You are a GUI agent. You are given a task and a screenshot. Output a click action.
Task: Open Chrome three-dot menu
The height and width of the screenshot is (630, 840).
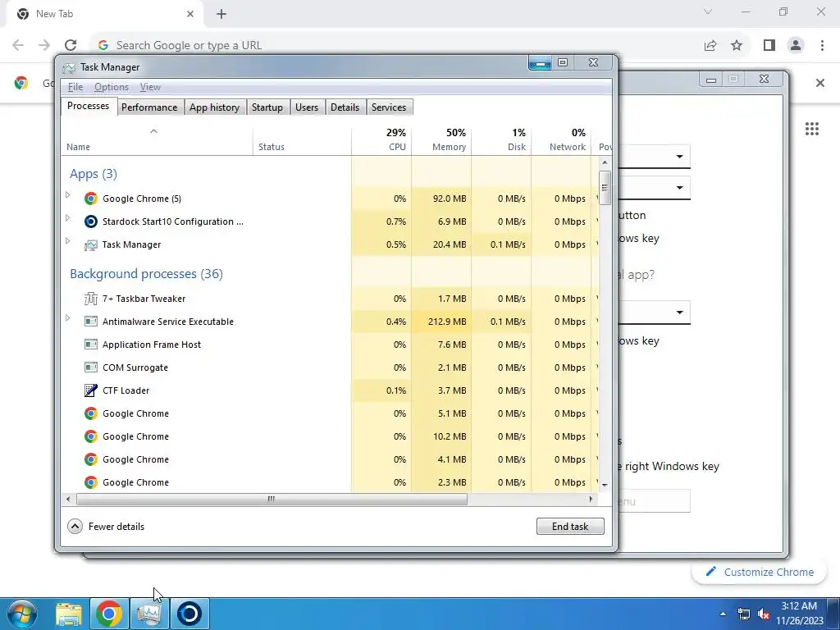[x=822, y=45]
